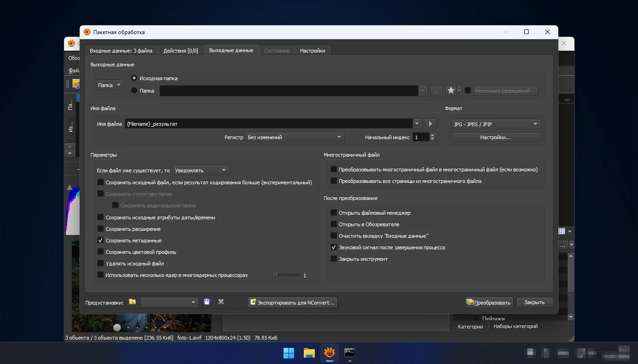Image resolution: width=638 pixels, height=364 pixels.
Task: Open the Windows Start menu
Action: click(289, 353)
